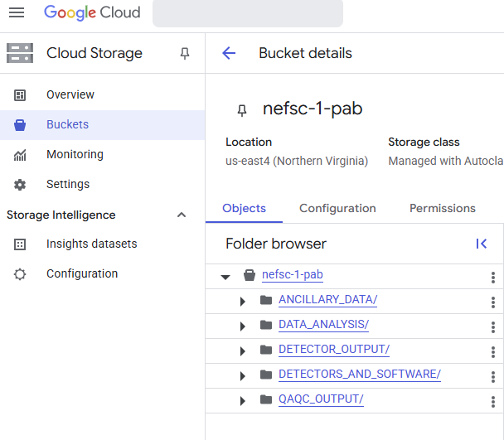Open the QAQC_OUTPUT/ folder link
This screenshot has width=504, height=440.
(321, 399)
